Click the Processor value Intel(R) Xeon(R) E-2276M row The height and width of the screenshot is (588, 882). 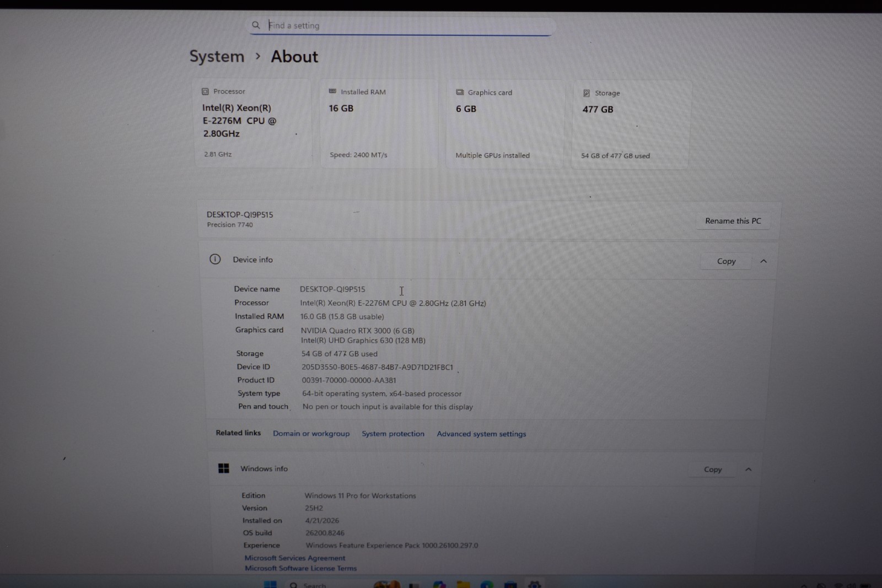393,303
